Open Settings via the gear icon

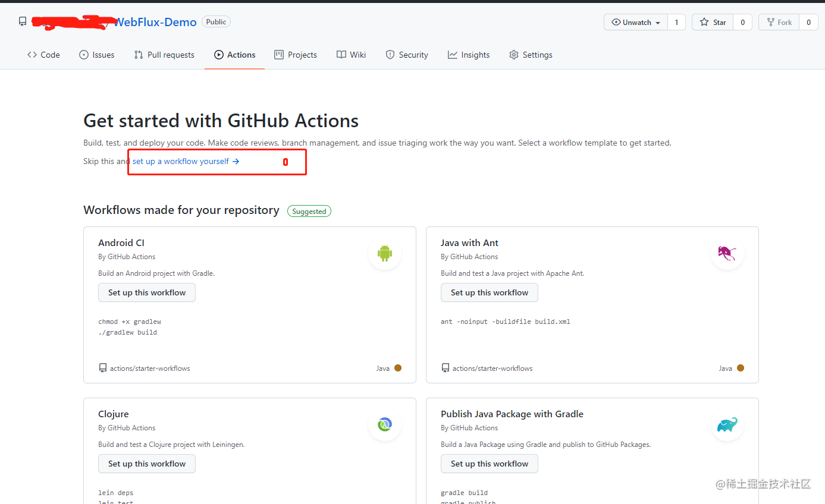pyautogui.click(x=513, y=54)
